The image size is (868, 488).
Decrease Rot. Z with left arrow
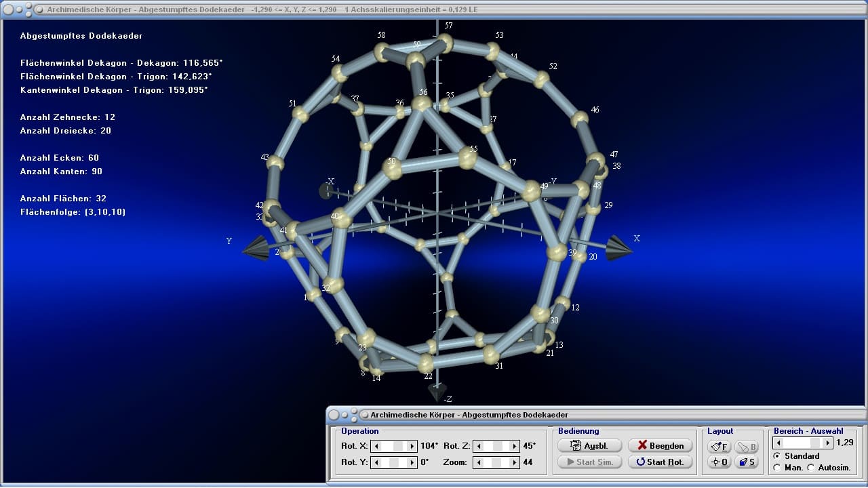pyautogui.click(x=479, y=446)
